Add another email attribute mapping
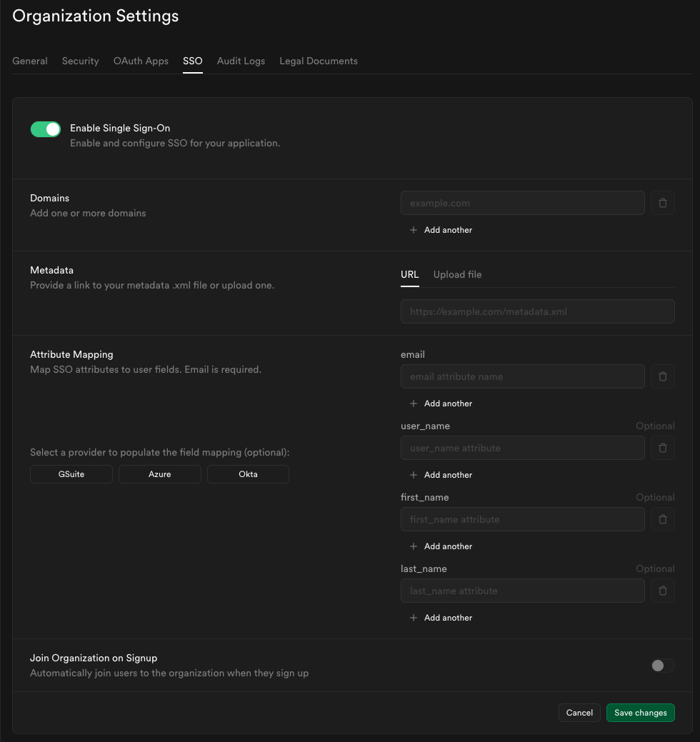700x742 pixels. click(x=441, y=403)
